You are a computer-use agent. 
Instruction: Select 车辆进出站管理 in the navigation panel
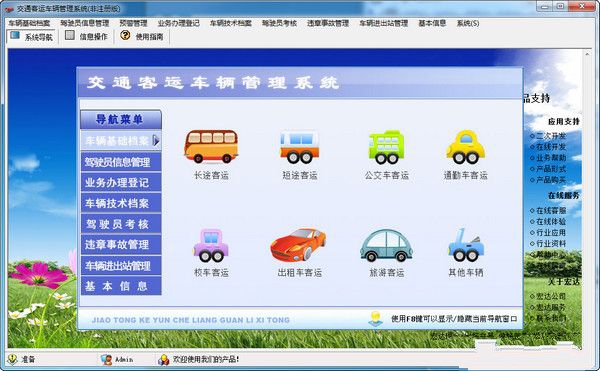[121, 265]
